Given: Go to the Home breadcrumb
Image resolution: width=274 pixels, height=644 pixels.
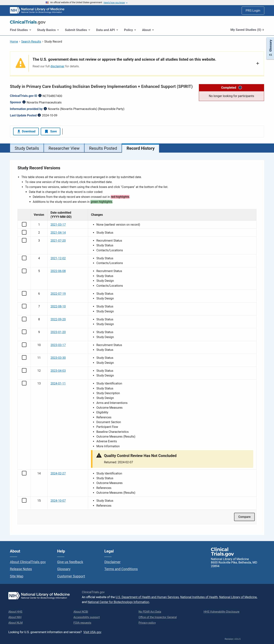Looking at the screenshot, I should pyautogui.click(x=14, y=41).
